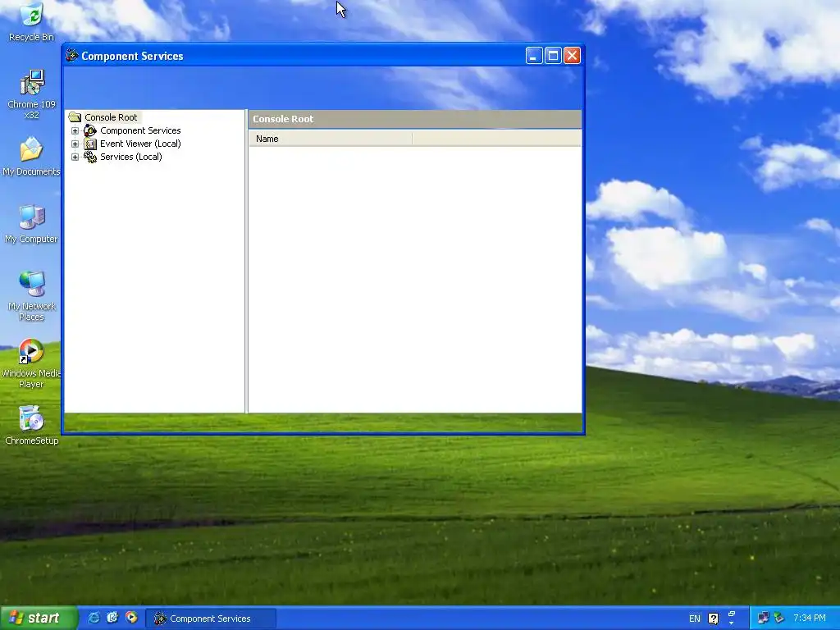840x630 pixels.
Task: Open the language bar options arrow
Action: click(x=731, y=623)
